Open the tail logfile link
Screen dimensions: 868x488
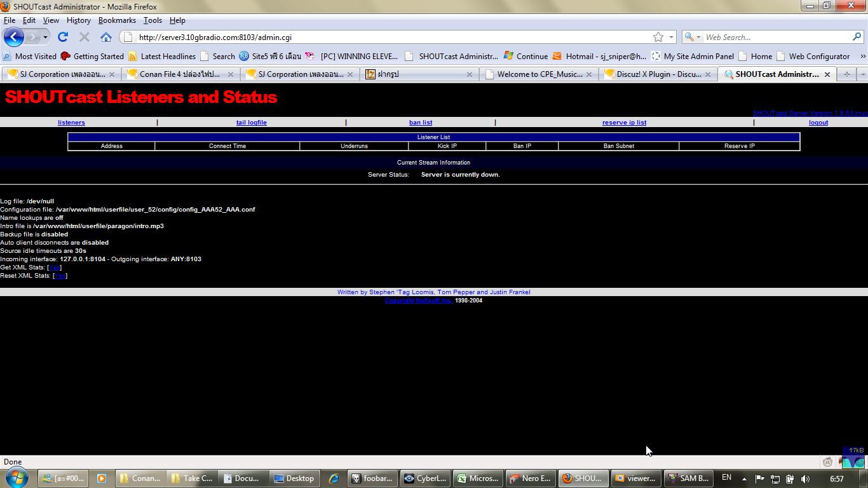pos(252,123)
